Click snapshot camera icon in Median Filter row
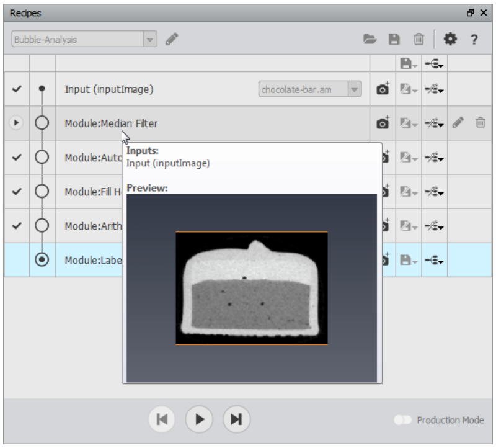The height and width of the screenshot is (448, 496). [x=383, y=123]
